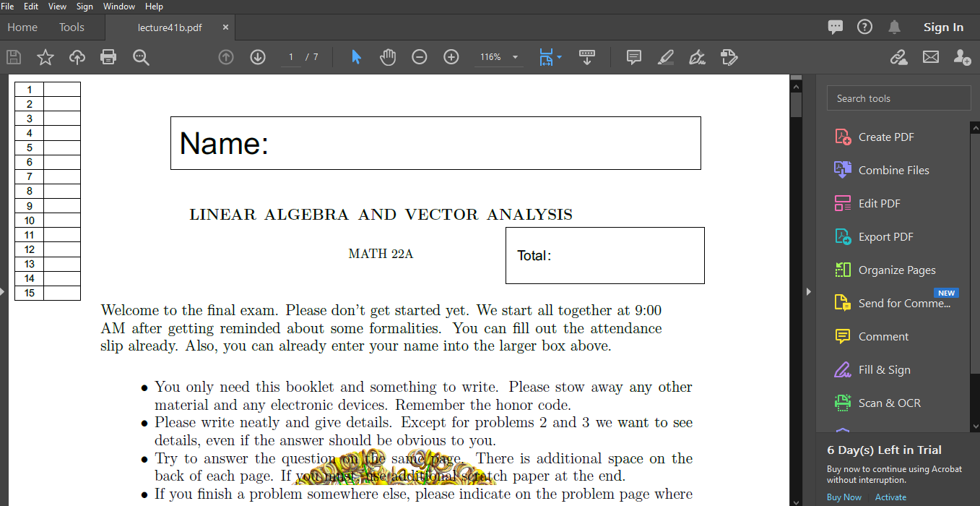Open the Window menu

119,6
